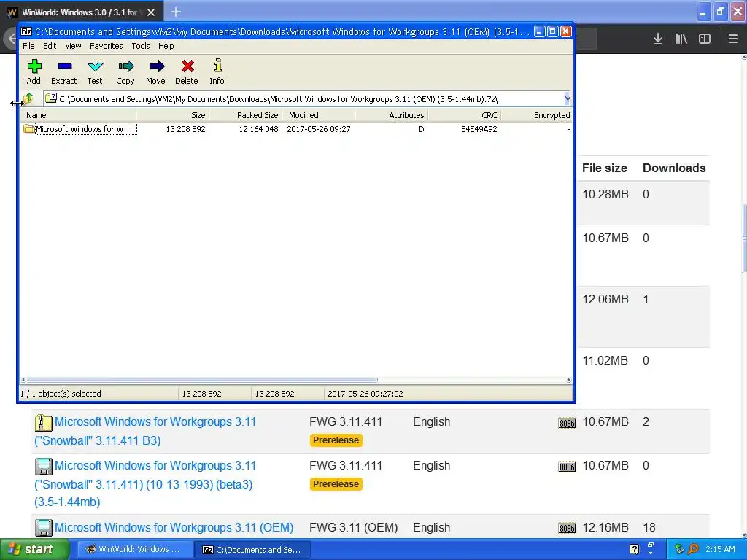Click the 10.28MB file size cell

(605, 194)
